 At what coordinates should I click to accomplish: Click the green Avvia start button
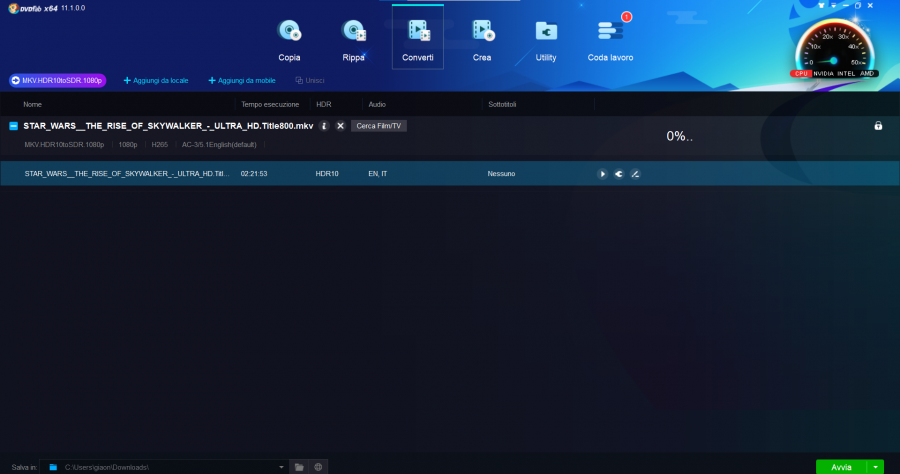click(841, 467)
